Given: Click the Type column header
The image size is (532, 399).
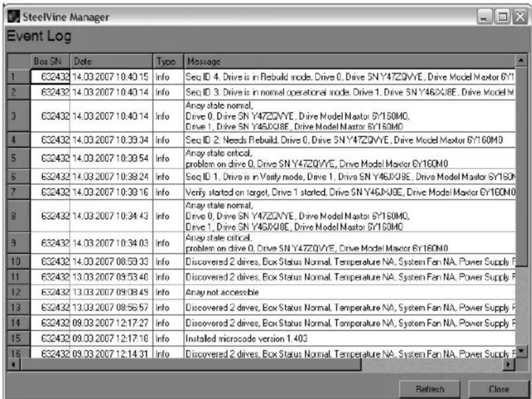Looking at the screenshot, I should coord(168,61).
